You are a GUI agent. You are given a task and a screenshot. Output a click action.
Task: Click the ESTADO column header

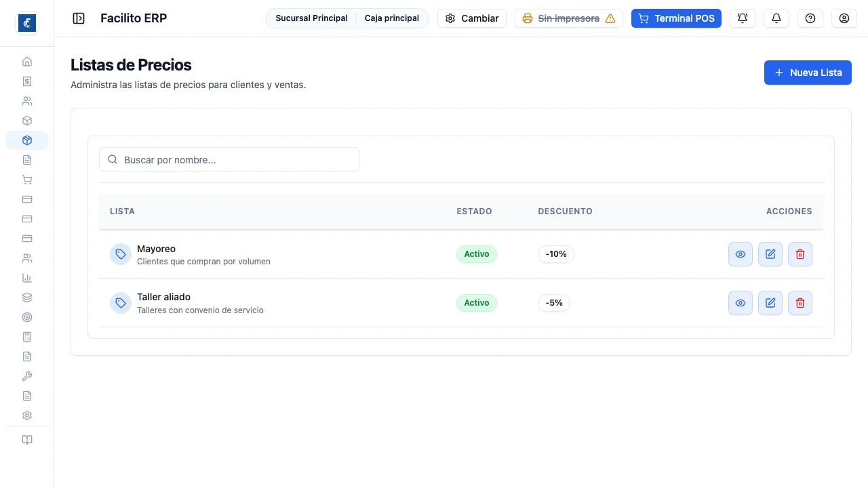point(475,211)
